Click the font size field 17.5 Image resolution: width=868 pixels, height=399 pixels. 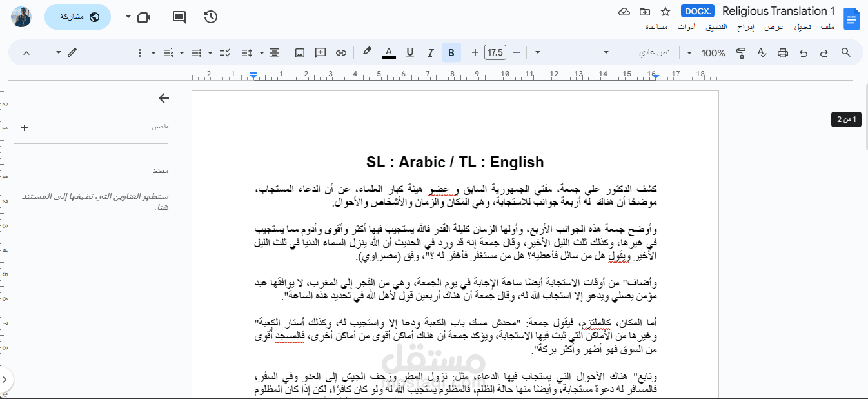[x=495, y=52]
